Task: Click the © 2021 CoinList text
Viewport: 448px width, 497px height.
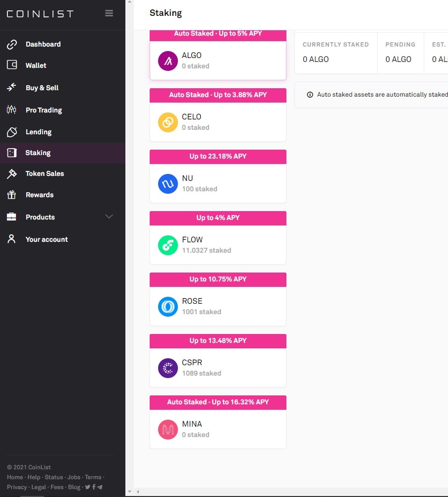Action: [29, 467]
